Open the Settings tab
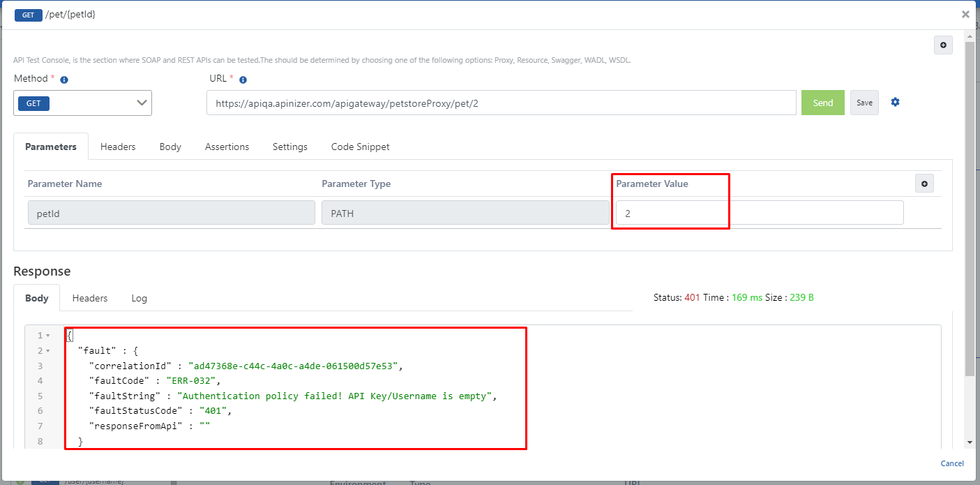Viewport: 980px width, 485px height. tap(290, 147)
